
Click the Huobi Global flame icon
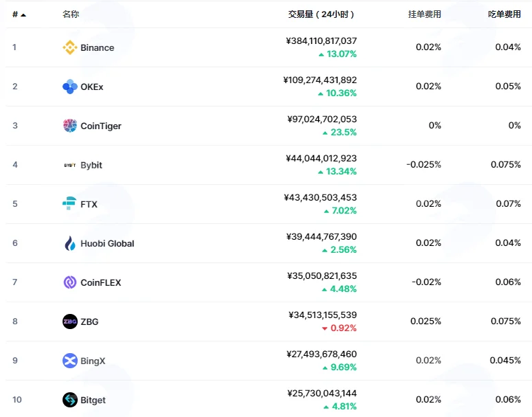click(x=70, y=243)
